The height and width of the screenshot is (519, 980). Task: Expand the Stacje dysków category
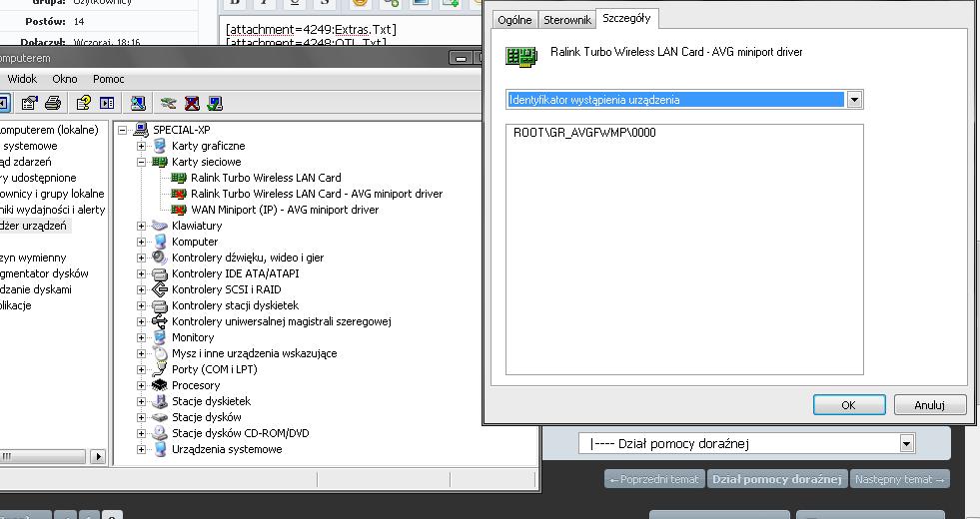click(141, 417)
